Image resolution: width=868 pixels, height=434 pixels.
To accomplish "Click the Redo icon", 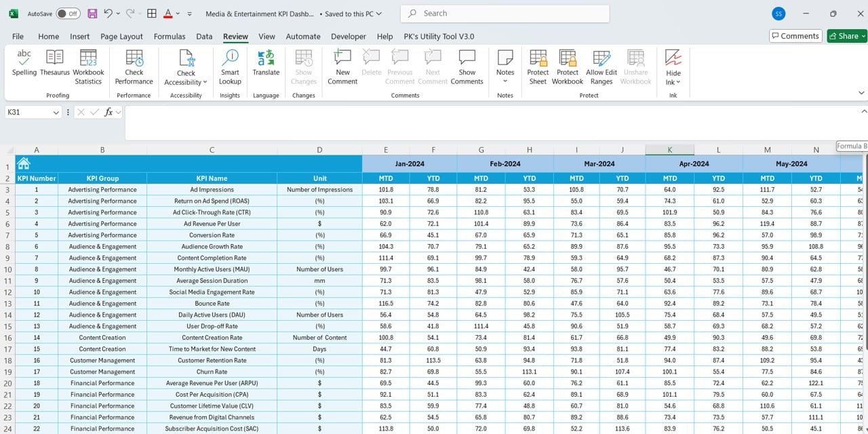I will 130,14.
